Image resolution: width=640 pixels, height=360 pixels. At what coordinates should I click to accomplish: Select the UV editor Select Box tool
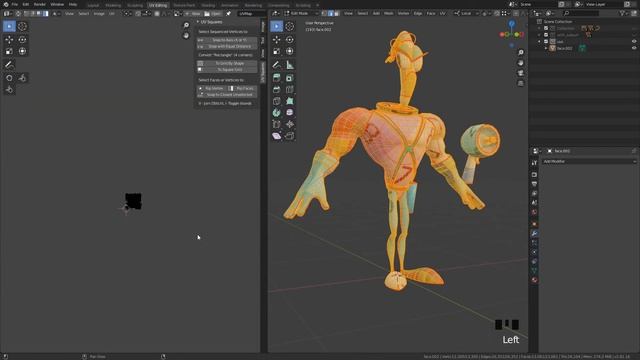coord(9,26)
